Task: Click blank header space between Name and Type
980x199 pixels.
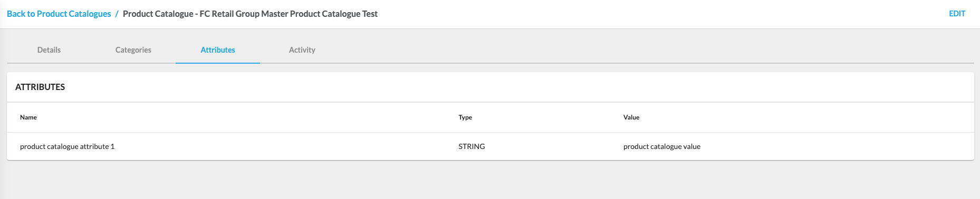Action: 248,117
